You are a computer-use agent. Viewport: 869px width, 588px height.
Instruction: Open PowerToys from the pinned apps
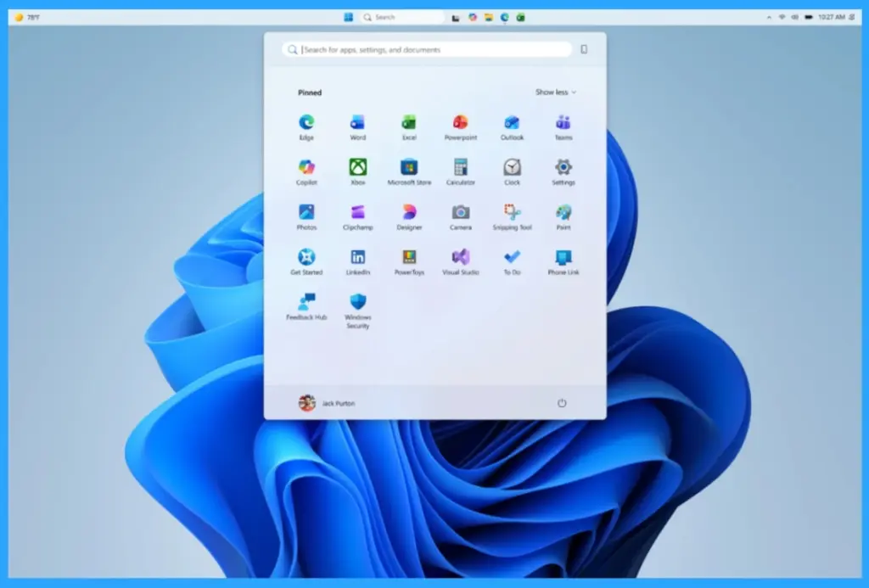click(409, 261)
